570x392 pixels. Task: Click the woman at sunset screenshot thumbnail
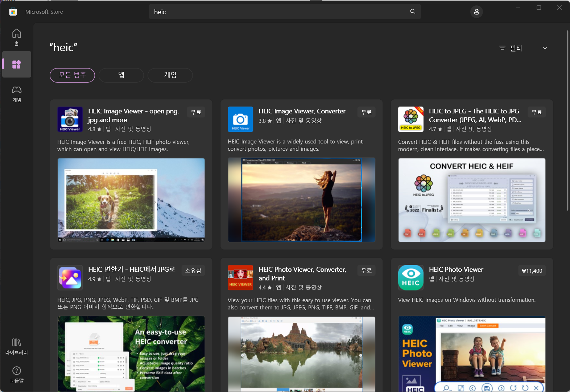301,200
